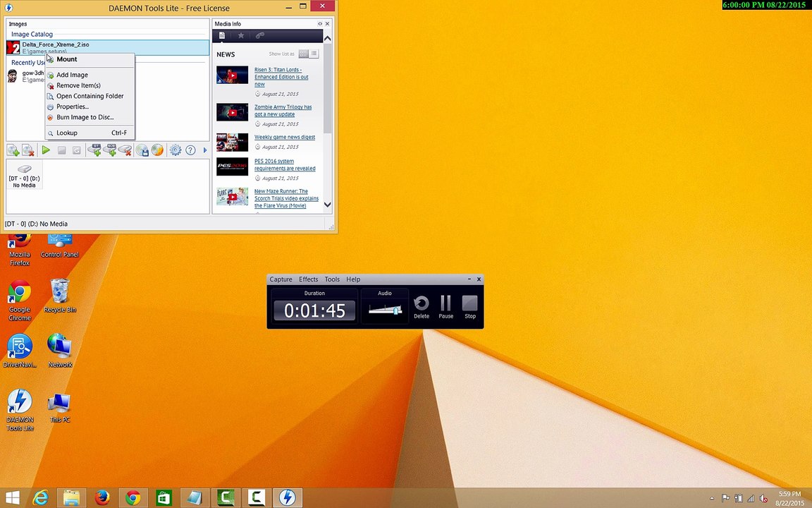Open Google Chrome desktop shortcut
This screenshot has width=812, height=508.
click(20, 301)
